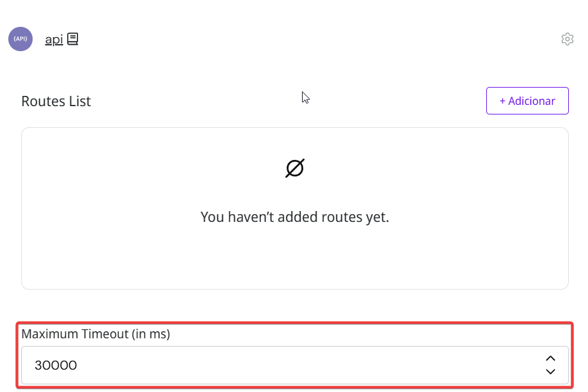
Task: Click the "{API}" text inside the avatar
Action: click(x=20, y=39)
